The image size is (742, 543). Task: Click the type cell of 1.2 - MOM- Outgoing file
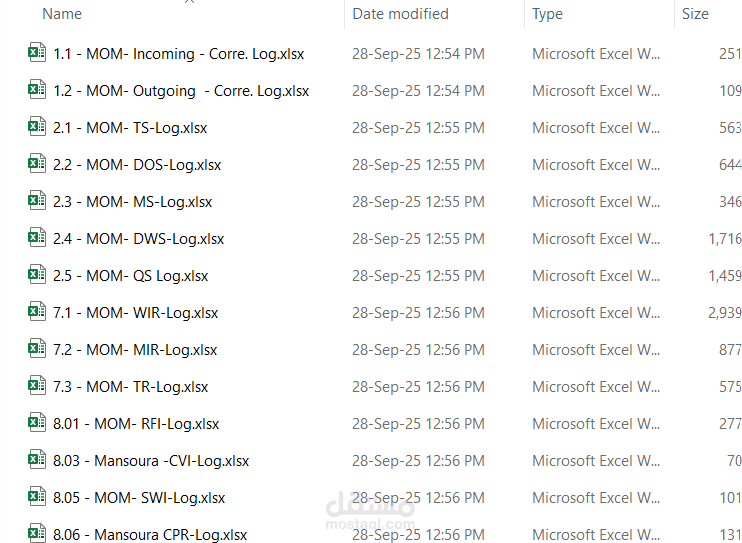(x=596, y=91)
